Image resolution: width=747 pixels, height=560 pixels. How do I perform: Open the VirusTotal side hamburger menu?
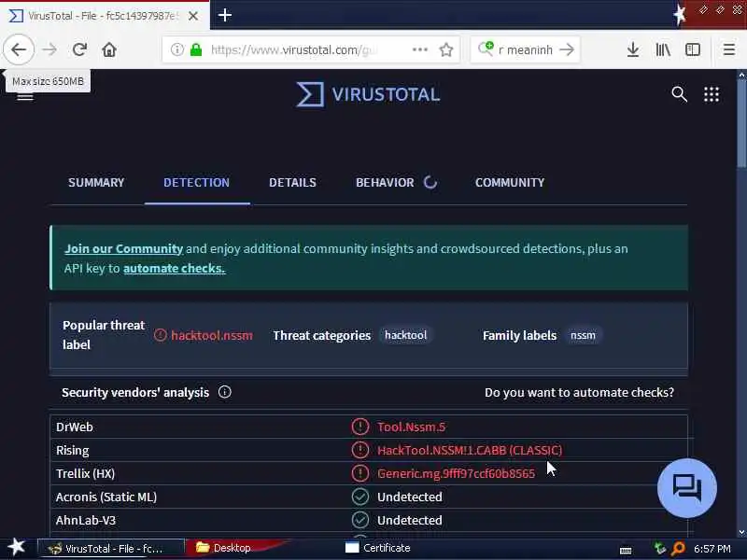click(x=25, y=97)
